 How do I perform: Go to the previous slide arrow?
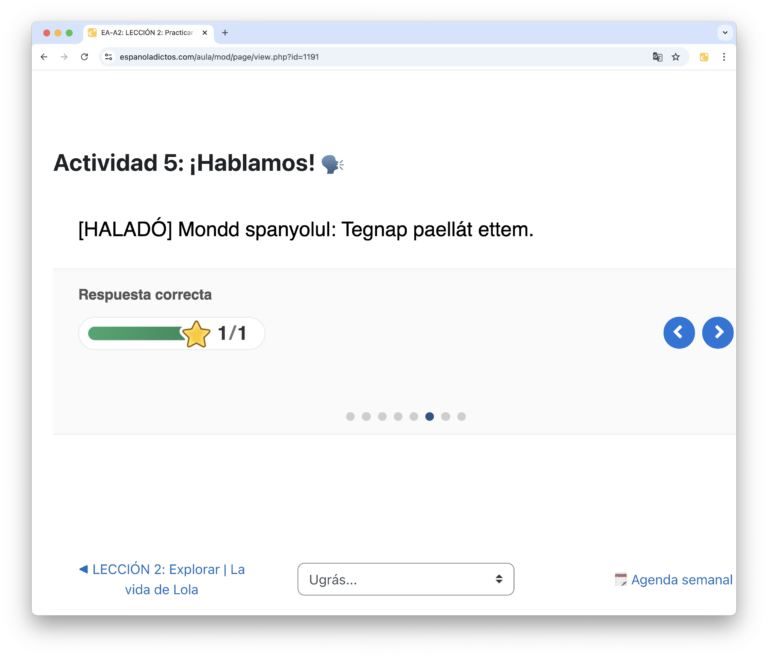click(x=679, y=333)
